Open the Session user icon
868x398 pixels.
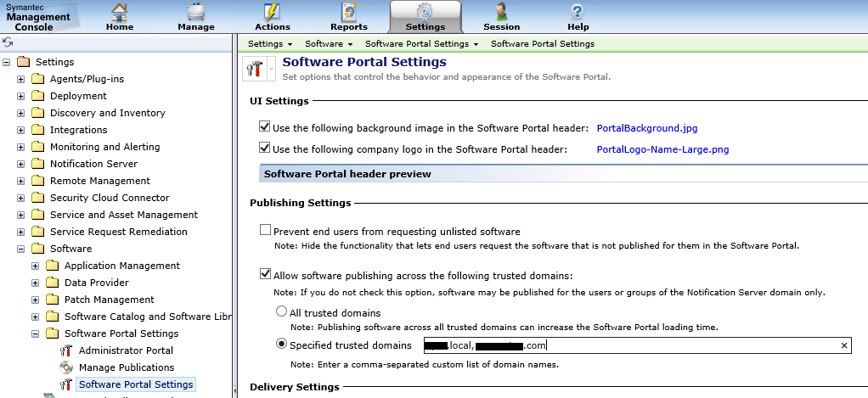click(x=502, y=12)
